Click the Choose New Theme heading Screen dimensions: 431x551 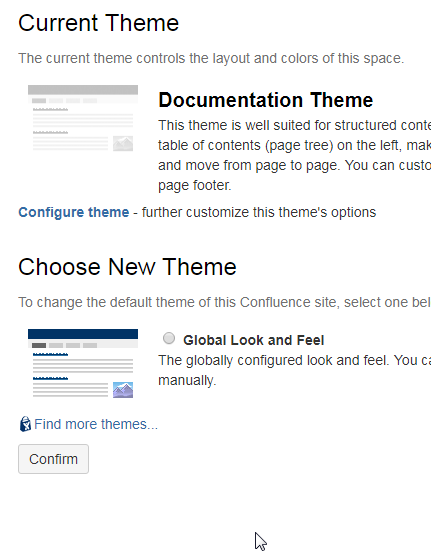127,267
